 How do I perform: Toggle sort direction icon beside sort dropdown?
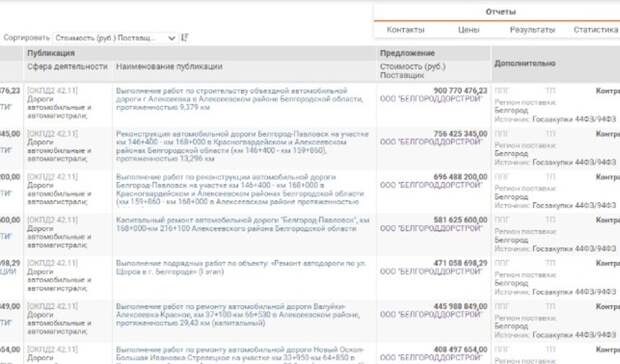[x=185, y=38]
